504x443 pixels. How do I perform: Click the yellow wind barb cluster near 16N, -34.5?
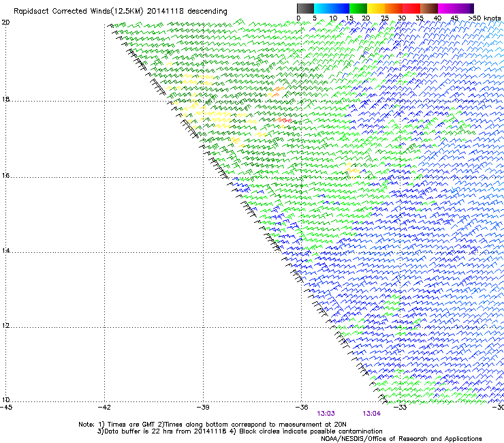click(352, 170)
